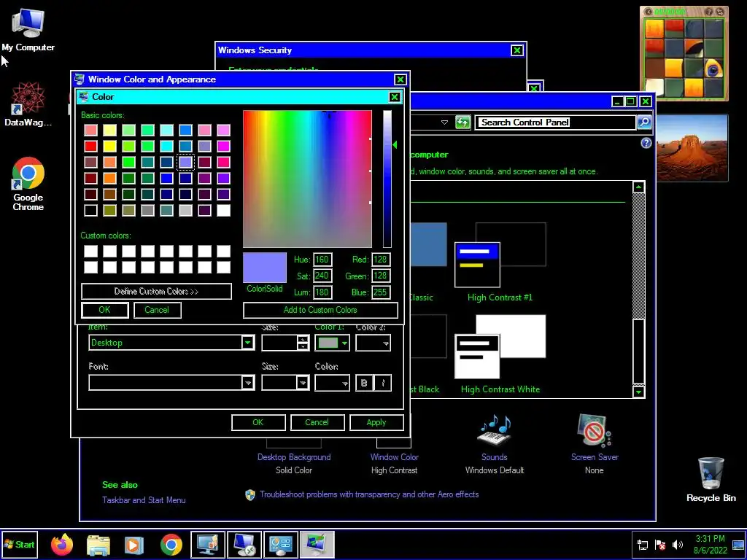Toggle the italic I font button
This screenshot has width=747, height=560.
383,383
